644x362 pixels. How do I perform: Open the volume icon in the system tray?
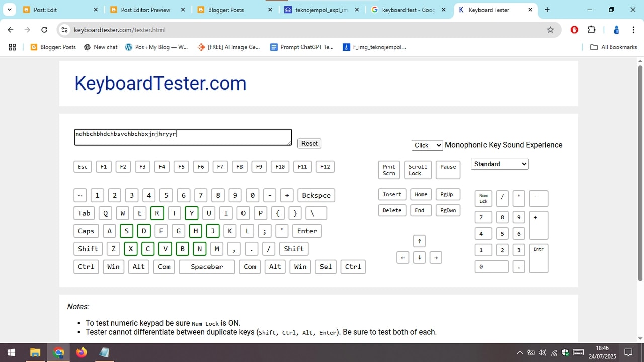coord(542,352)
